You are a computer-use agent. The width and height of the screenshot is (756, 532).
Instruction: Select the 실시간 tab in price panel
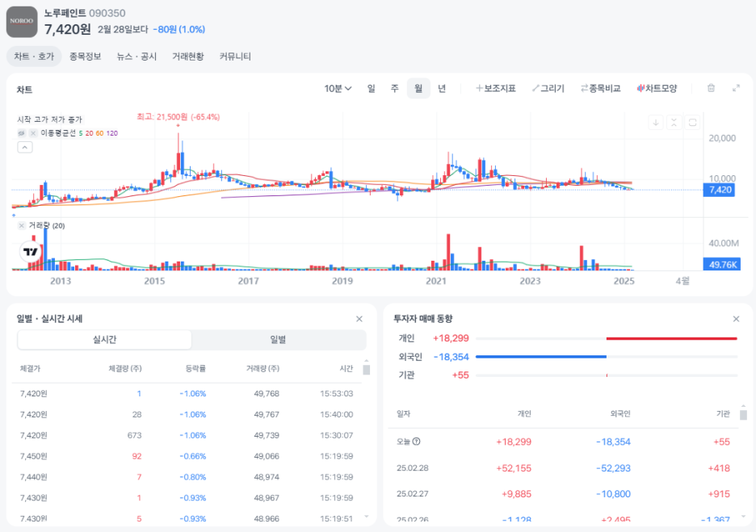pos(105,340)
